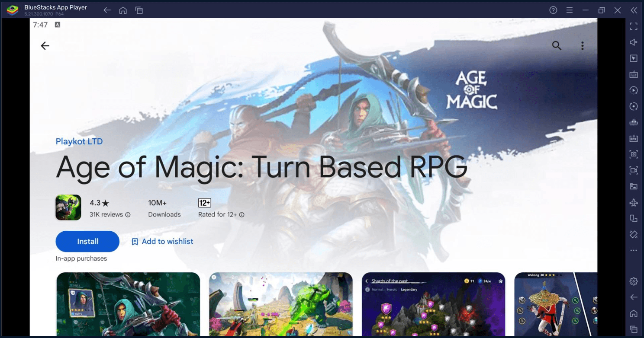Toggle airplane mode icon in sidebar
The image size is (644, 338).
pyautogui.click(x=634, y=202)
